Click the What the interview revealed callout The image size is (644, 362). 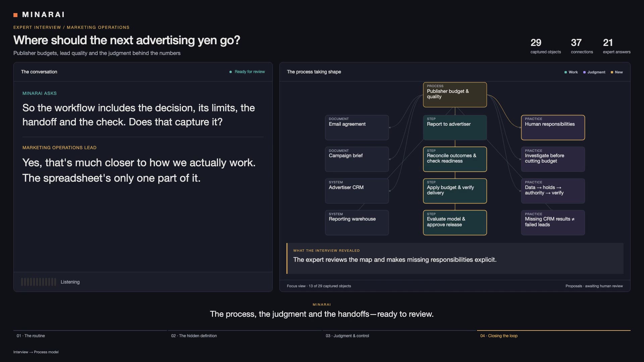click(x=455, y=258)
